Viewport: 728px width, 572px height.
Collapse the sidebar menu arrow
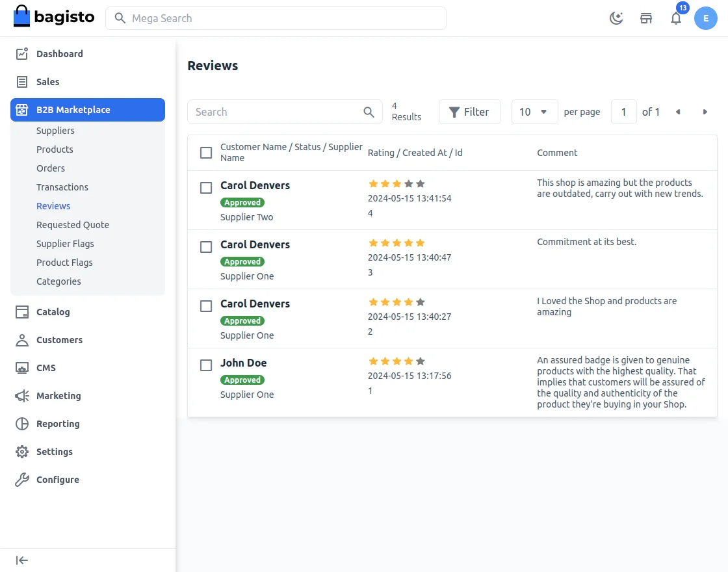pos(22,560)
